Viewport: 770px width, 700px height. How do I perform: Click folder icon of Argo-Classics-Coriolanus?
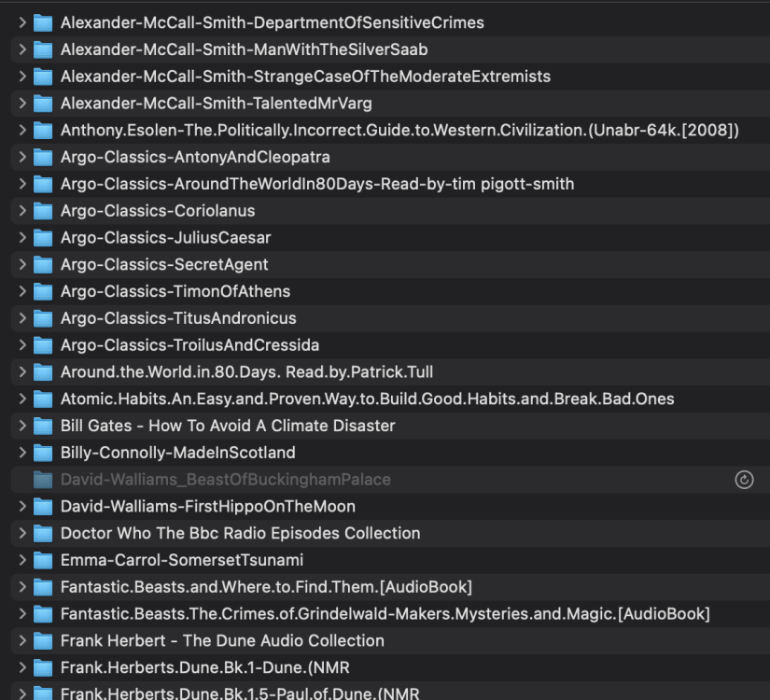point(43,211)
